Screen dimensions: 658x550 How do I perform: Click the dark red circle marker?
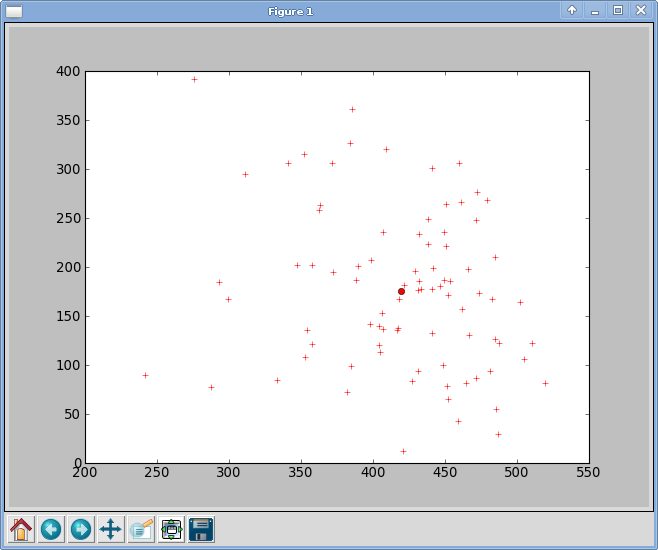pos(401,291)
